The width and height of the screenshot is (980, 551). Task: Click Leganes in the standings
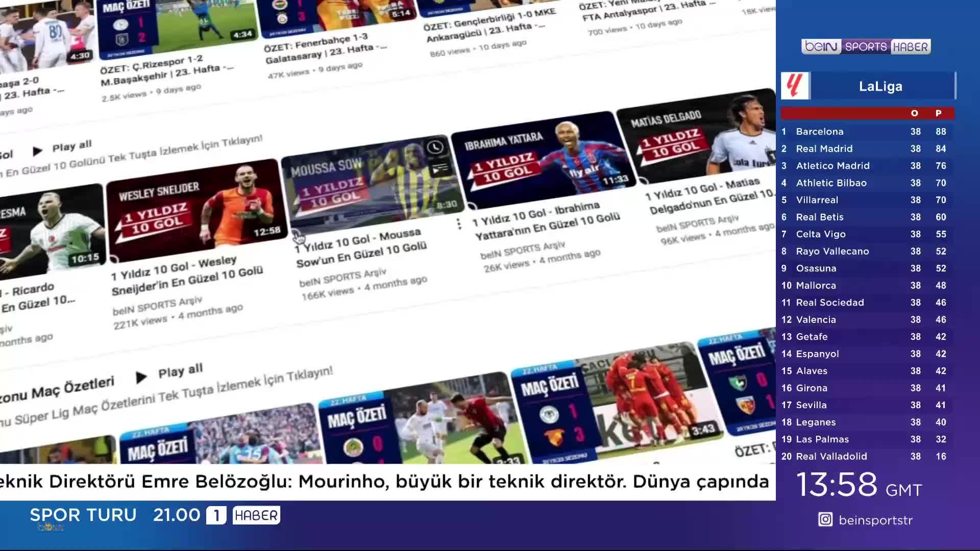pyautogui.click(x=867, y=422)
